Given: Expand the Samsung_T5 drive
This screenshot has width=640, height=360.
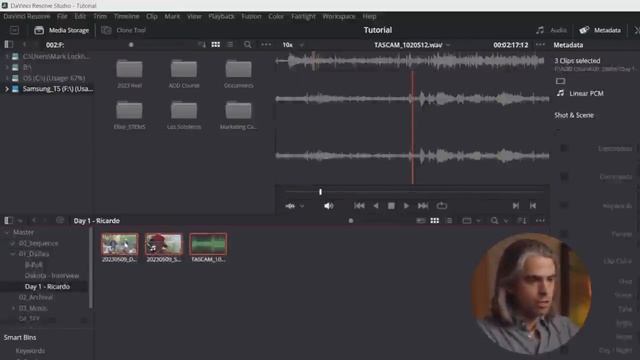Looking at the screenshot, I should tap(7, 89).
